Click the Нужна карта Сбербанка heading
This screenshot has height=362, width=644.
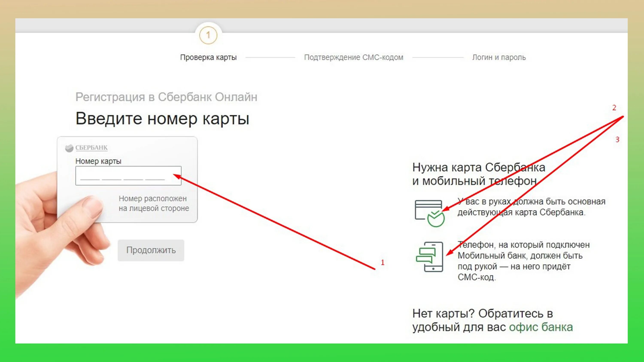(478, 174)
